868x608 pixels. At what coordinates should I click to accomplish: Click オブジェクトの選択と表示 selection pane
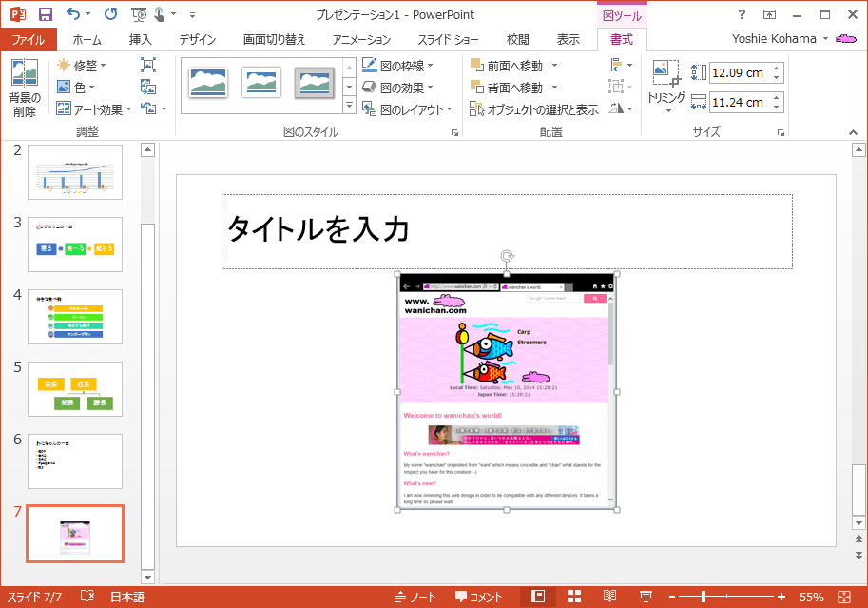[535, 109]
